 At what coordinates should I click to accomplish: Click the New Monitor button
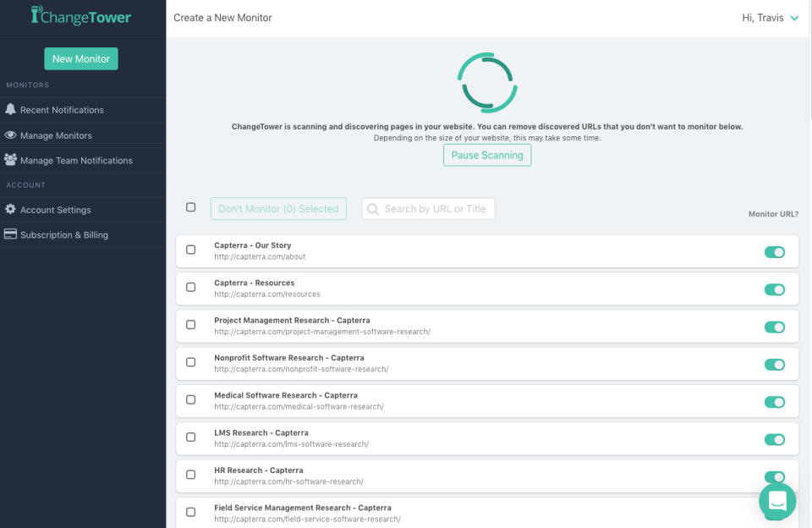coord(80,58)
